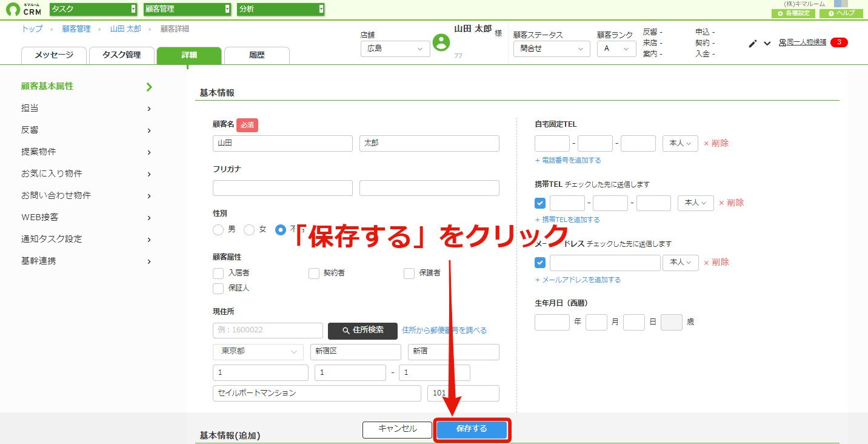Viewport: 868px width, 444px height.
Task: Uncheck the メールアドレス send checkbox
Action: (x=540, y=263)
